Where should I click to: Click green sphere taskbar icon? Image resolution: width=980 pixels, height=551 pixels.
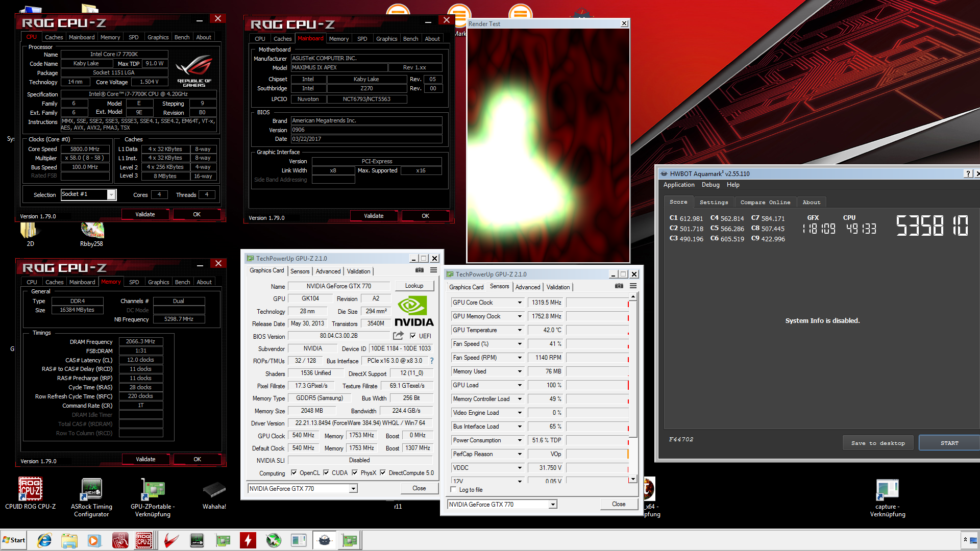(x=274, y=540)
